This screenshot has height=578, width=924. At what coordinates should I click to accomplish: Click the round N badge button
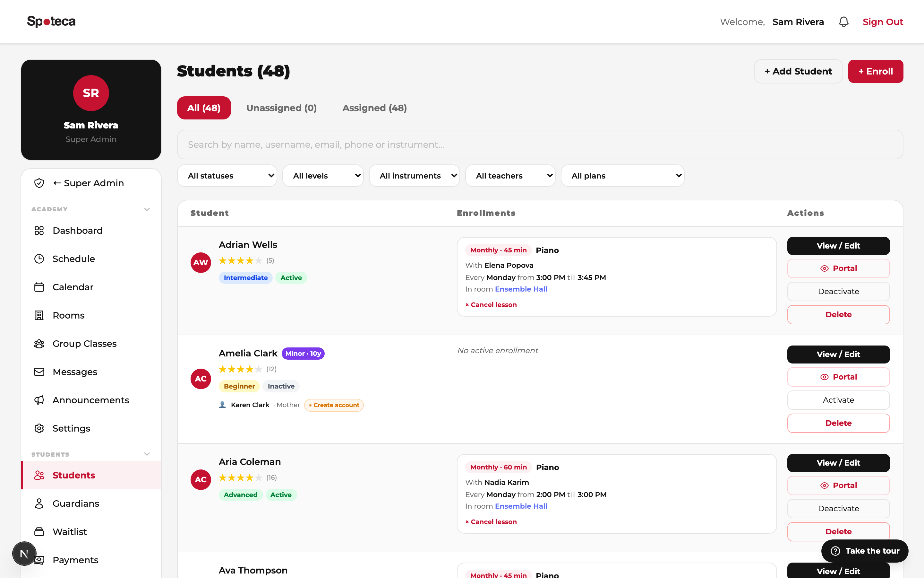(24, 554)
